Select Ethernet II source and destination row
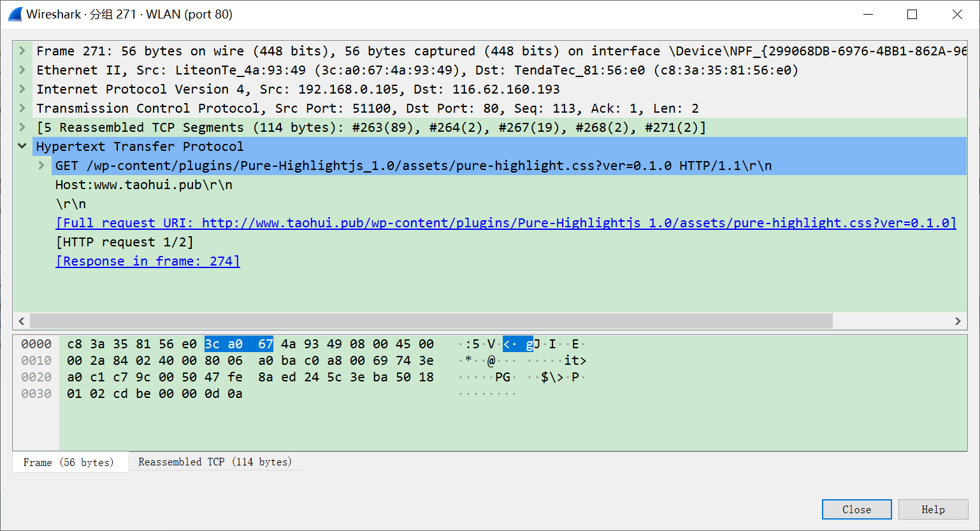 pos(417,70)
